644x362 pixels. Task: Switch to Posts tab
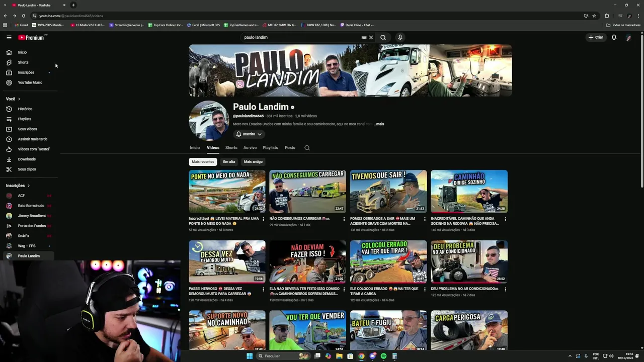click(x=290, y=148)
